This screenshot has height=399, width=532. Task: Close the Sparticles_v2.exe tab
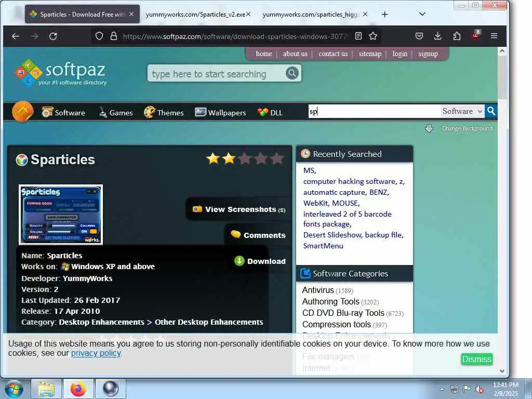pyautogui.click(x=248, y=14)
